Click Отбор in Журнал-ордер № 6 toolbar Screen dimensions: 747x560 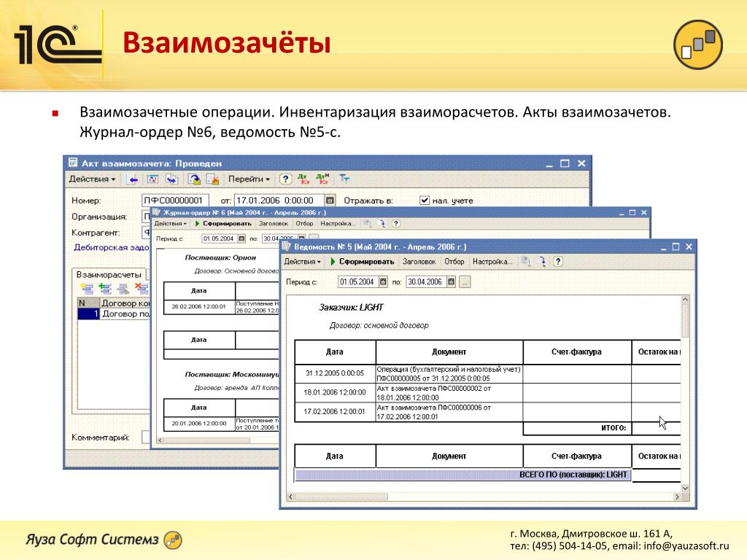(304, 223)
